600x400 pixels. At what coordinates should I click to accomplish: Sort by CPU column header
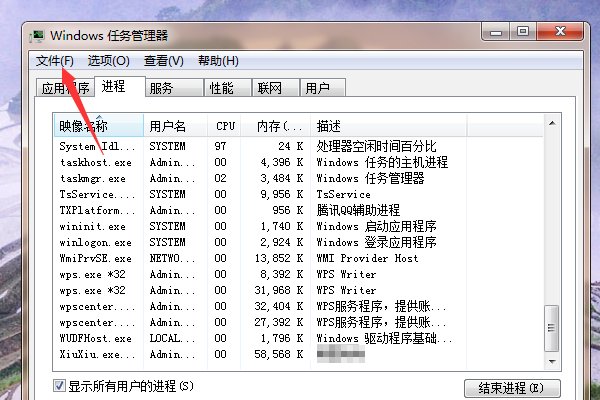pyautogui.click(x=224, y=126)
